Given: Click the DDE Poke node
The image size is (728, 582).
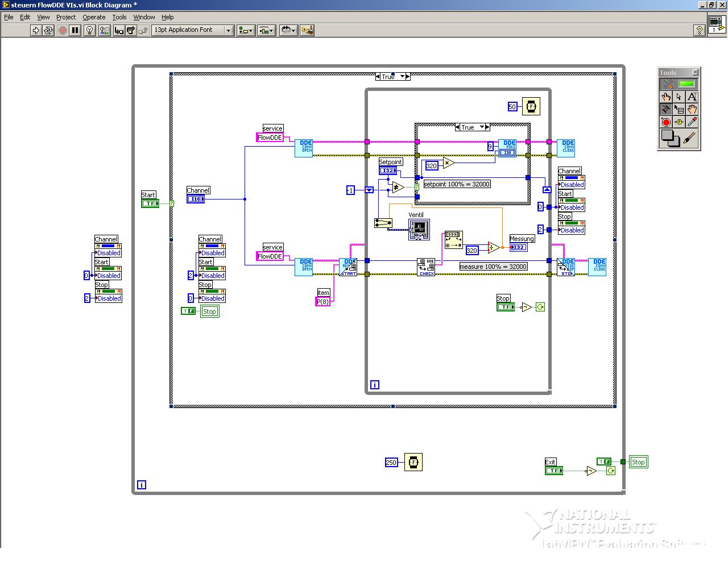Looking at the screenshot, I should click(x=507, y=148).
